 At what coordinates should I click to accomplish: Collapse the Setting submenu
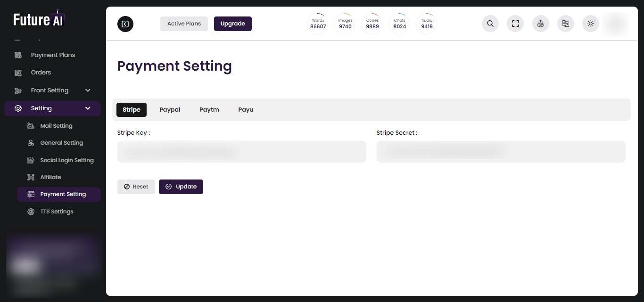(42, 108)
